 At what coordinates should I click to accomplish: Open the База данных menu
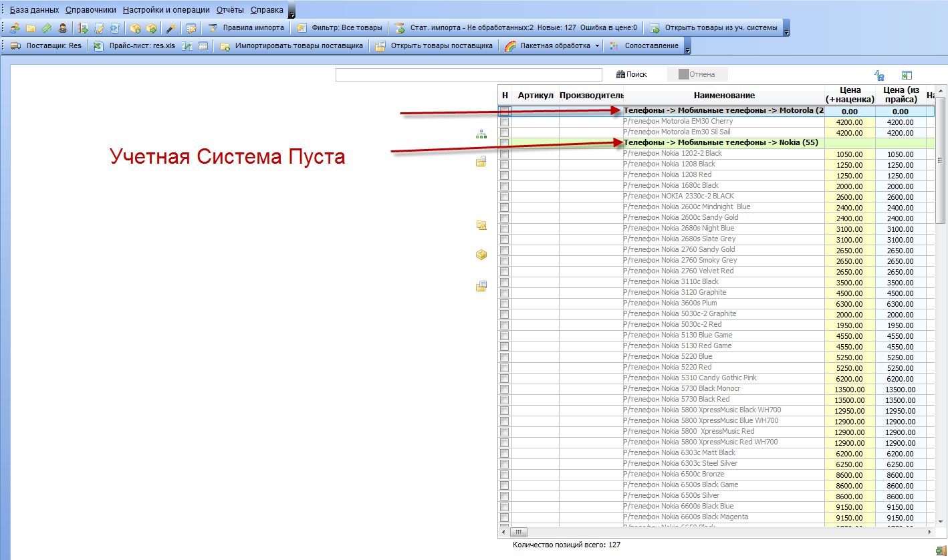pos(34,10)
